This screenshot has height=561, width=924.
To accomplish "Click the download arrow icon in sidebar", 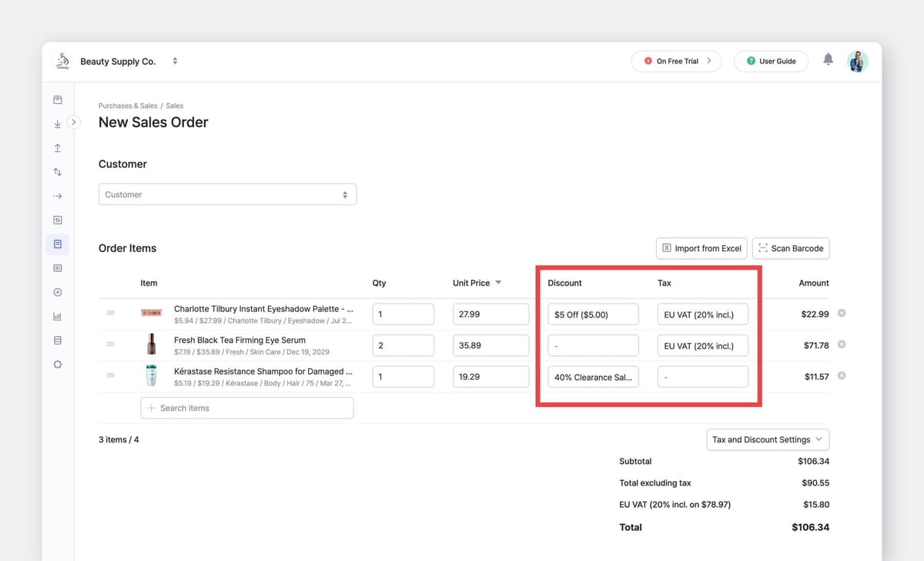I will point(57,123).
